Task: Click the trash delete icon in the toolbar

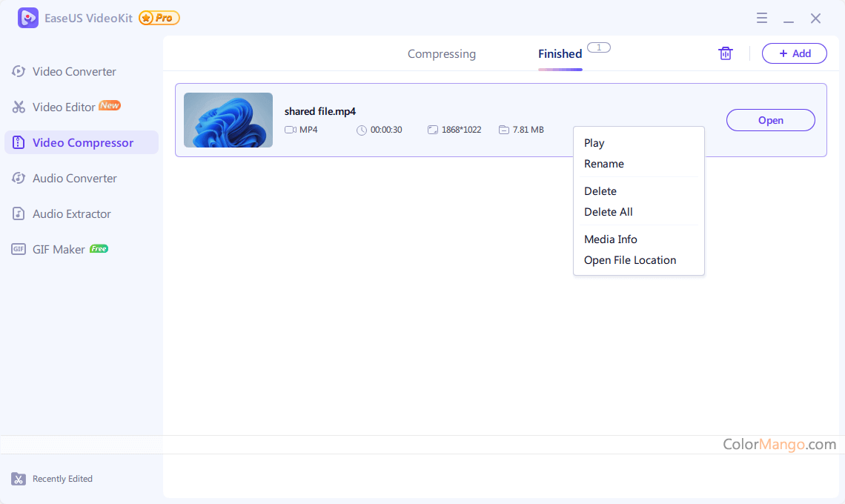Action: (x=726, y=53)
